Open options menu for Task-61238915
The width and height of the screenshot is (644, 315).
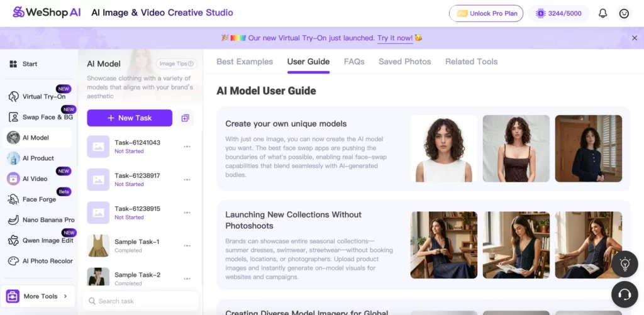[187, 213]
